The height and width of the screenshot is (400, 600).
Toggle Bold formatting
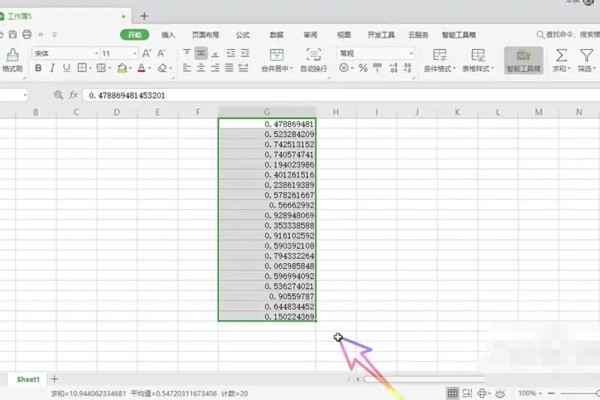[x=38, y=68]
